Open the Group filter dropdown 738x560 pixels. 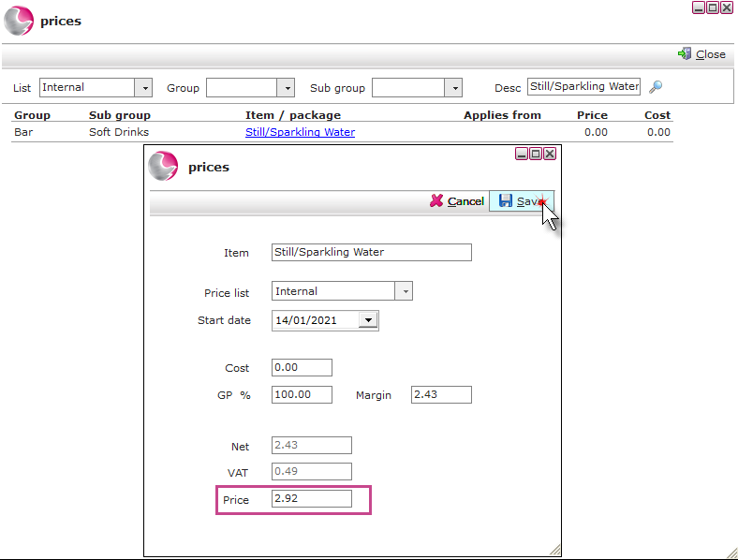tap(287, 88)
